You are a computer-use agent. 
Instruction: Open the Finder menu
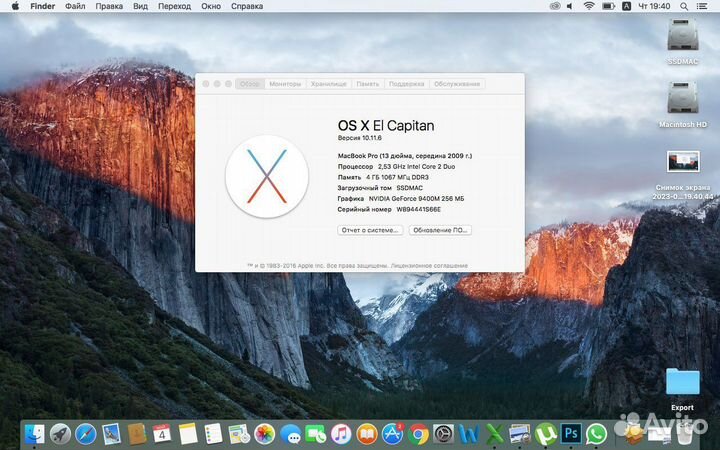(x=42, y=6)
